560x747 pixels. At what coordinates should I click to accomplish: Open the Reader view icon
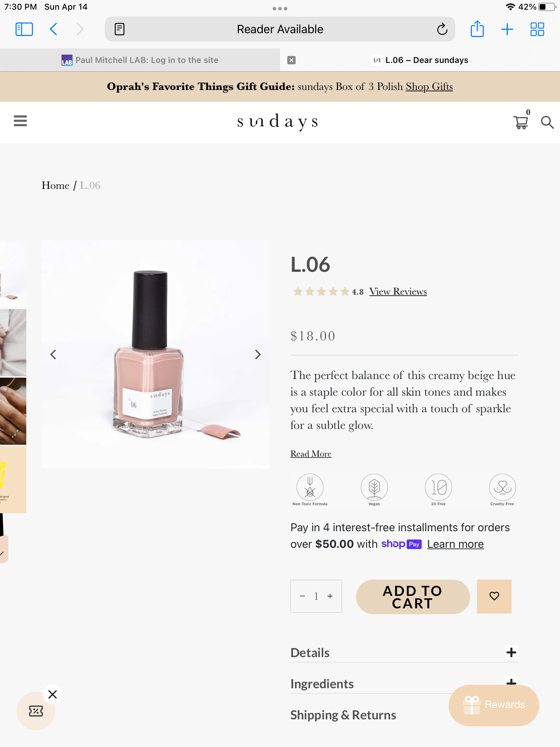[120, 29]
